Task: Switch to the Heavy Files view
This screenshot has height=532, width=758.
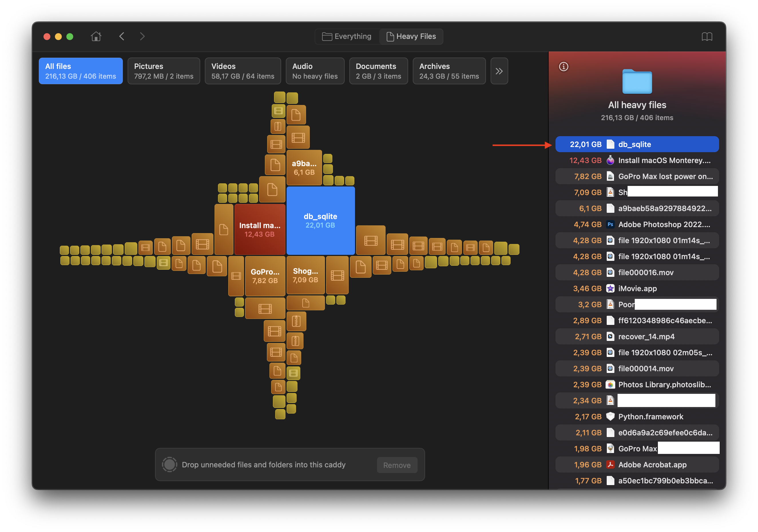Action: (x=411, y=36)
